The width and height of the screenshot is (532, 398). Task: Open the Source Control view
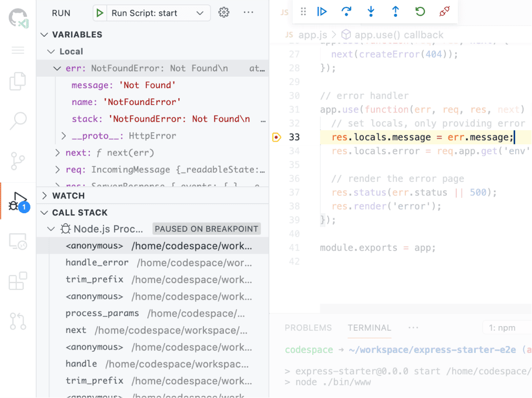(18, 161)
